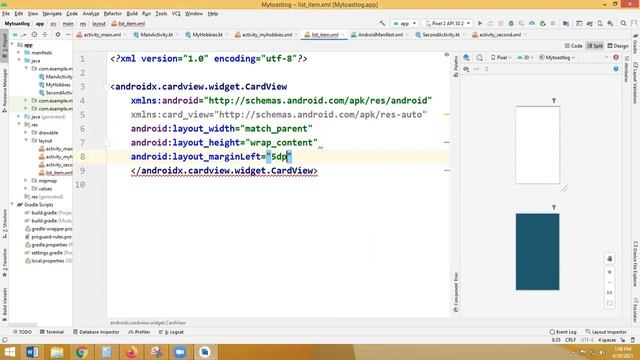The height and width of the screenshot is (360, 640).
Task: Open the API 30 version dropdown
Action: [526, 58]
